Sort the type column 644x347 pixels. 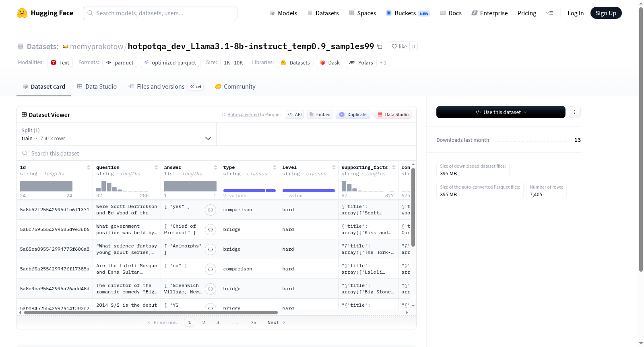(275, 167)
